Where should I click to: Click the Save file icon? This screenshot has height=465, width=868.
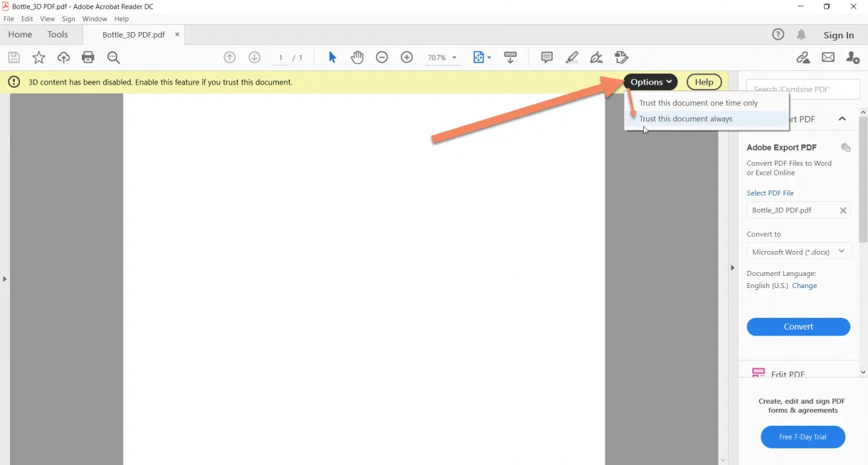(x=14, y=57)
